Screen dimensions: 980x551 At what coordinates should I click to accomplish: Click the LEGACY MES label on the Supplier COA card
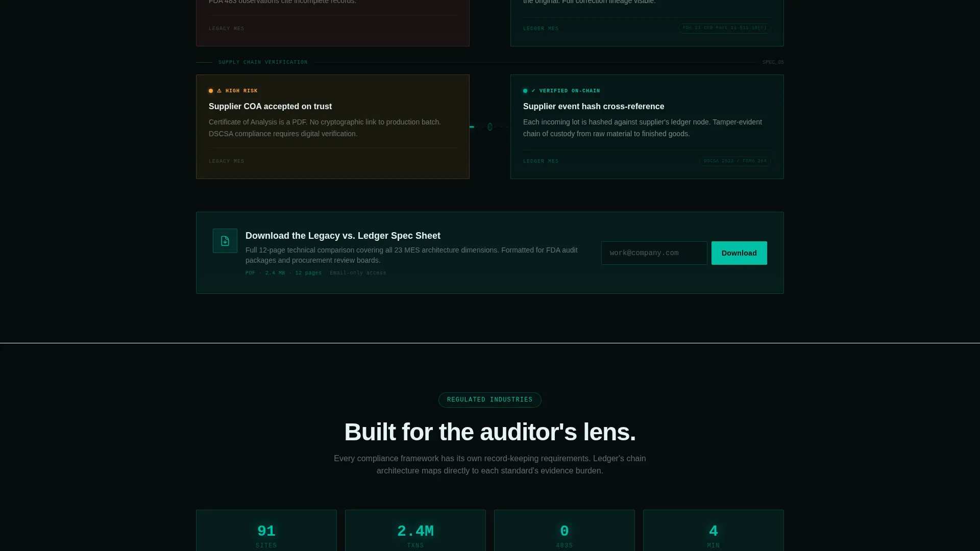pyautogui.click(x=227, y=161)
